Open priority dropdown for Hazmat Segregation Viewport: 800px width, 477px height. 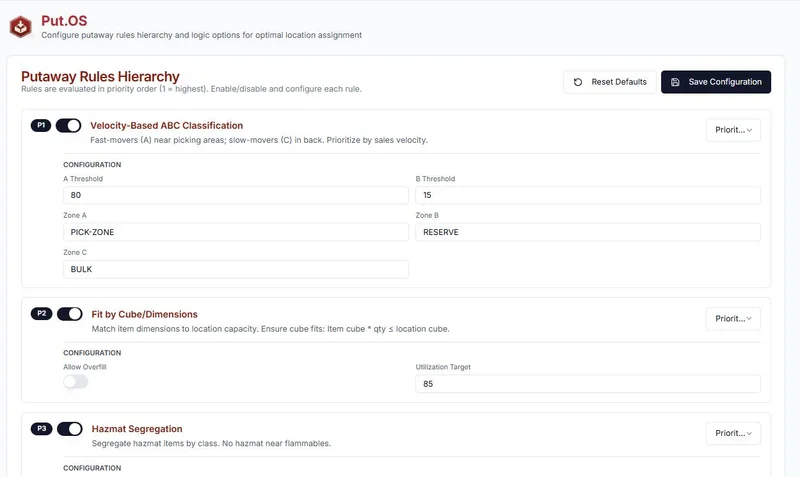pos(733,433)
